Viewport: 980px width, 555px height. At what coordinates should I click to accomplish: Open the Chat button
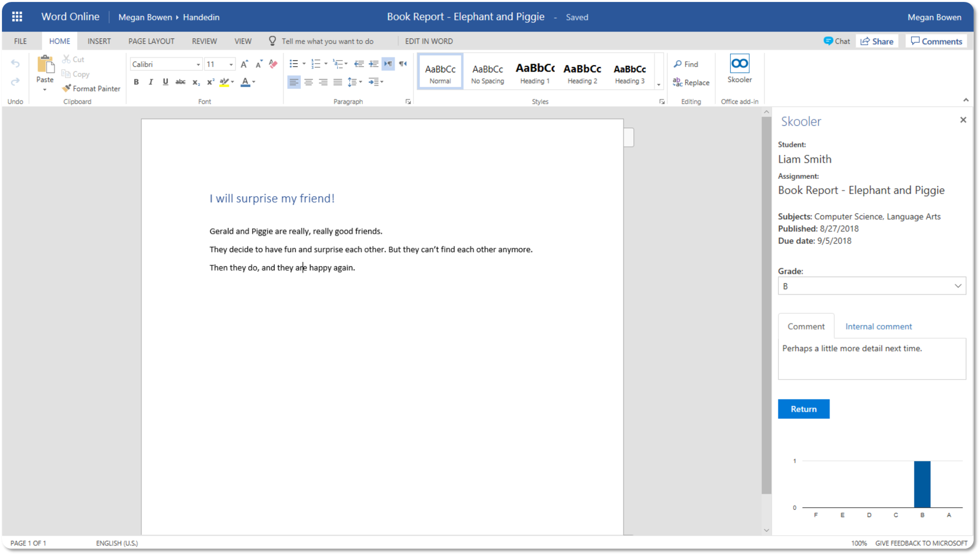point(837,41)
